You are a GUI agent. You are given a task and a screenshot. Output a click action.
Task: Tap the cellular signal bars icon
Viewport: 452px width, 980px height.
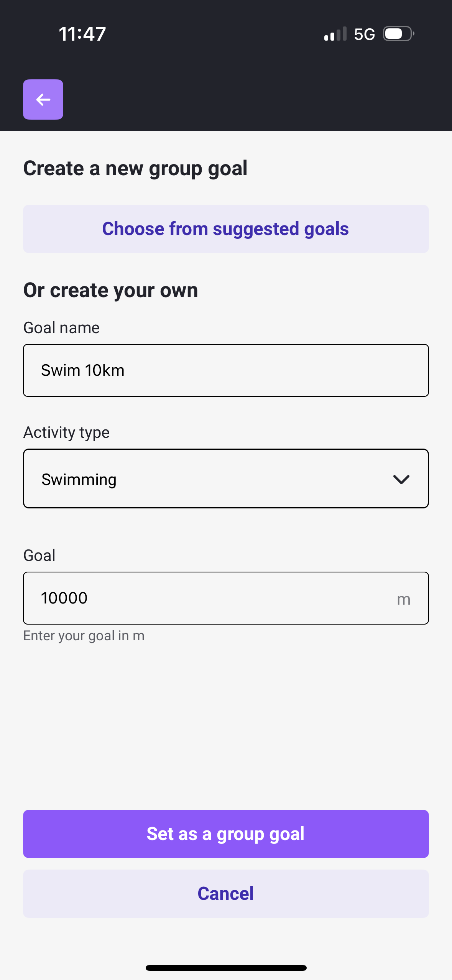(x=335, y=34)
